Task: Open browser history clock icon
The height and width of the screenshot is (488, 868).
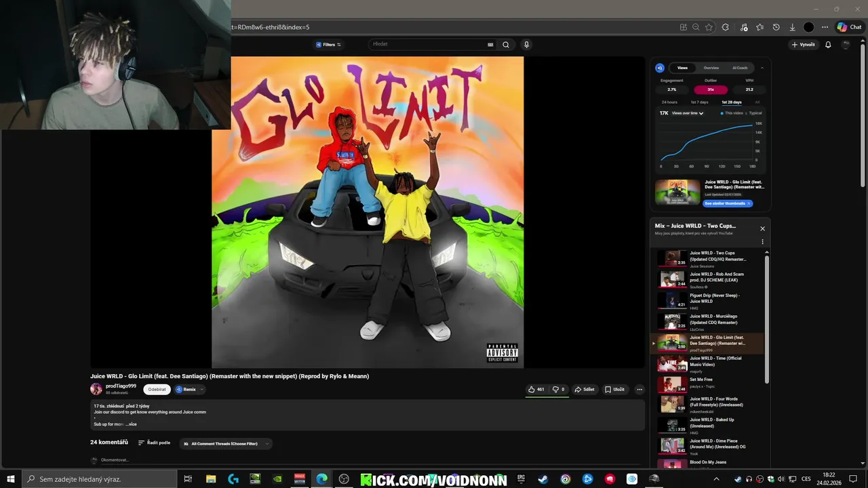Action: click(x=776, y=27)
